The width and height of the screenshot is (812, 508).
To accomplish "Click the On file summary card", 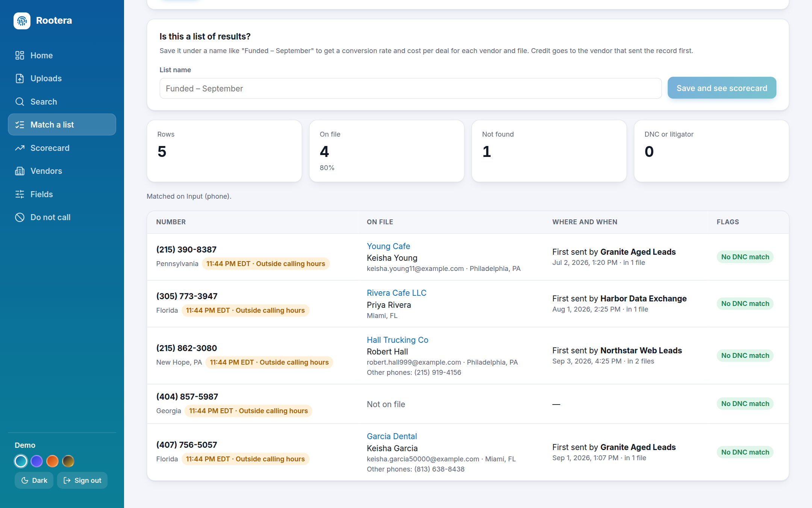I will coord(387,151).
